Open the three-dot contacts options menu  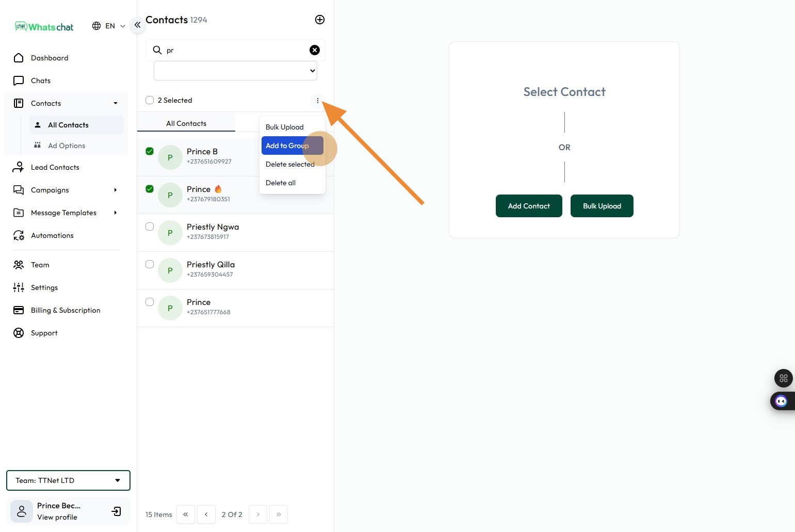point(317,101)
